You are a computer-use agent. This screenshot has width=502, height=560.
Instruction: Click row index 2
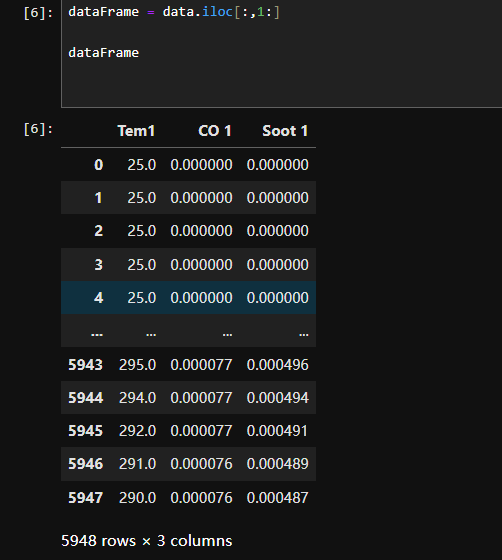click(99, 231)
